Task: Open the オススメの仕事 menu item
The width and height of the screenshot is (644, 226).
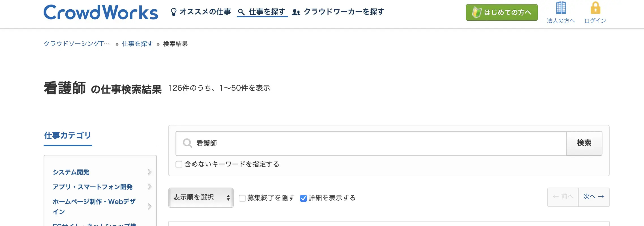Action: [x=205, y=12]
